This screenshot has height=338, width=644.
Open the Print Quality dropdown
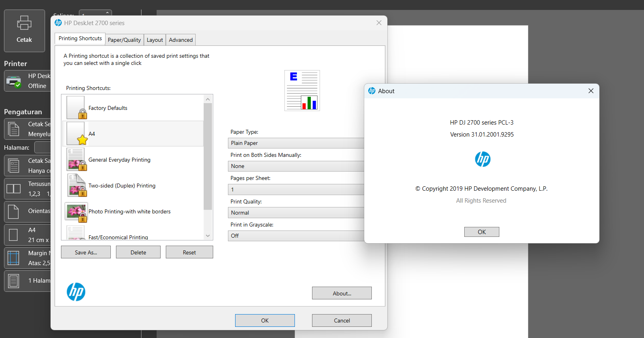click(296, 213)
